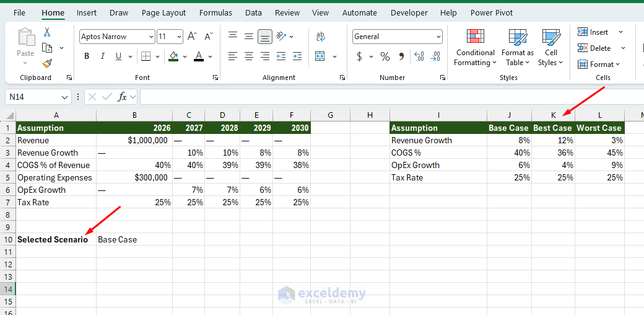644x315 pixels.
Task: Switch to the Power Pivot tab
Action: [492, 13]
